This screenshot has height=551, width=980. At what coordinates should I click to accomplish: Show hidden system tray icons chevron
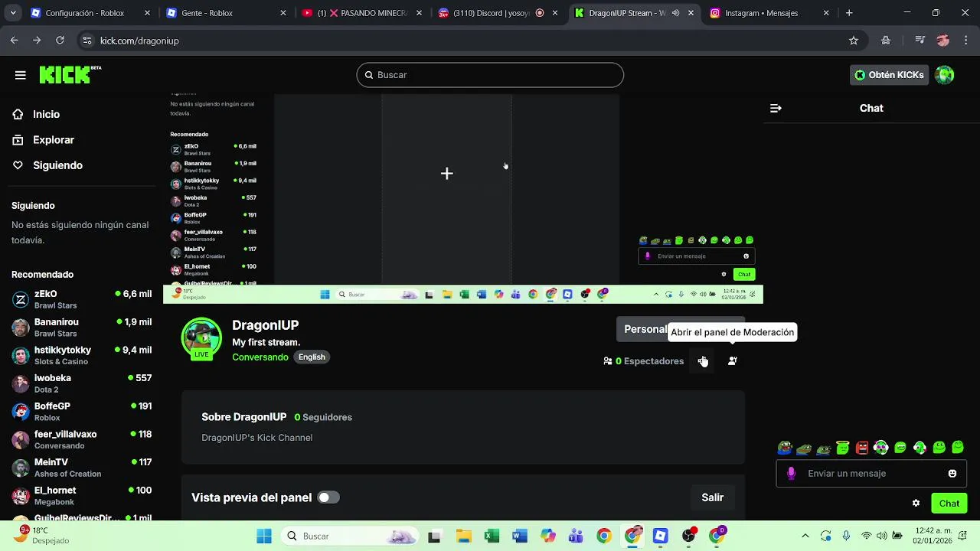805,536
